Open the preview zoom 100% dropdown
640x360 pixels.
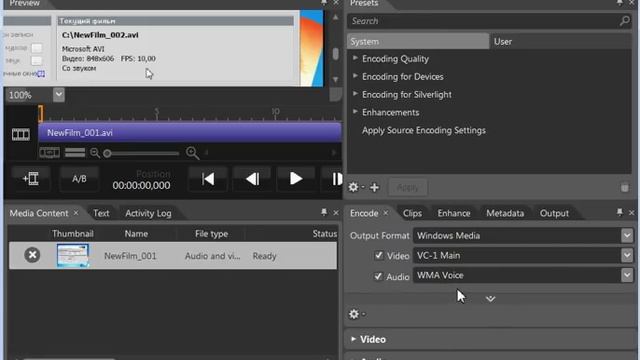point(58,95)
